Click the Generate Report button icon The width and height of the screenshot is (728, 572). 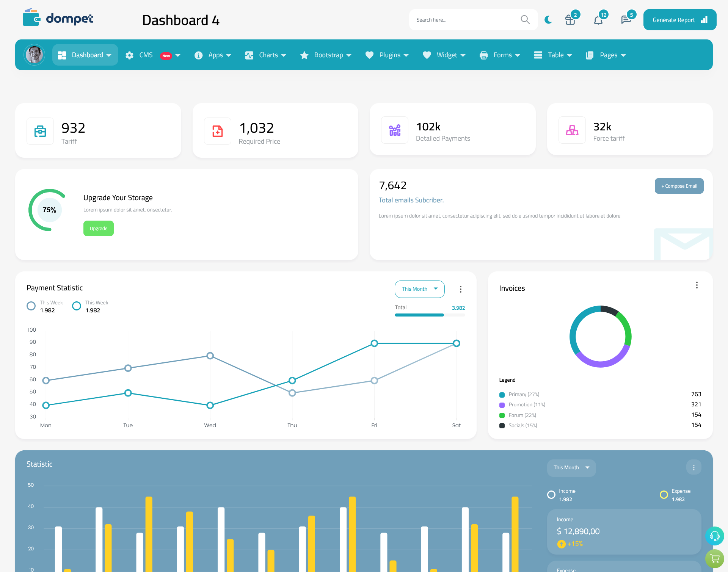coord(704,19)
